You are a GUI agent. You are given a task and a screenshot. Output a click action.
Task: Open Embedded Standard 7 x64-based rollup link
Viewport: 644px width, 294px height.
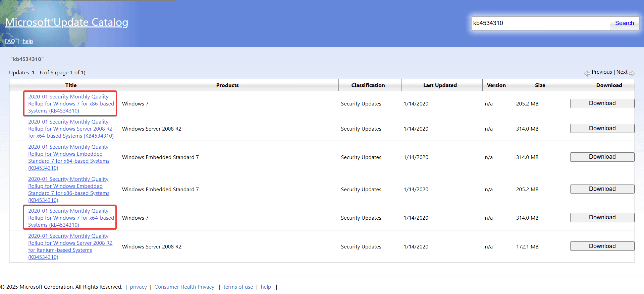click(x=69, y=157)
